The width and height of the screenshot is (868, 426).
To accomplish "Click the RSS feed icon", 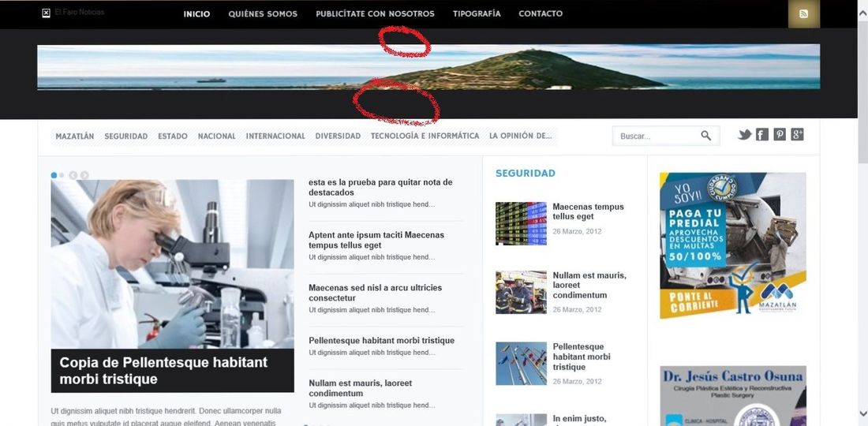I will (x=803, y=14).
